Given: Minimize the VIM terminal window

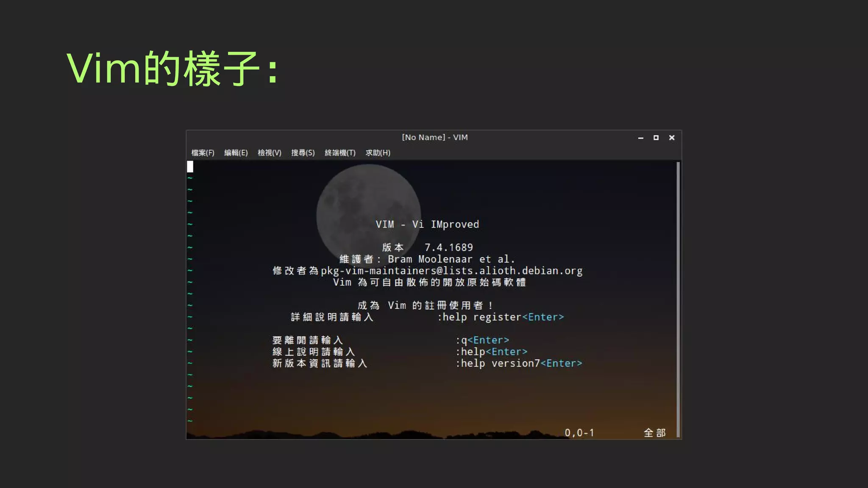Looking at the screenshot, I should click(640, 138).
